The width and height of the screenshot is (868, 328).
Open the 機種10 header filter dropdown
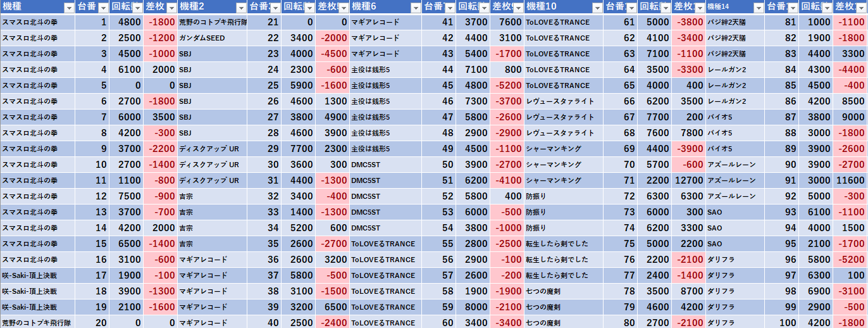click(597, 8)
